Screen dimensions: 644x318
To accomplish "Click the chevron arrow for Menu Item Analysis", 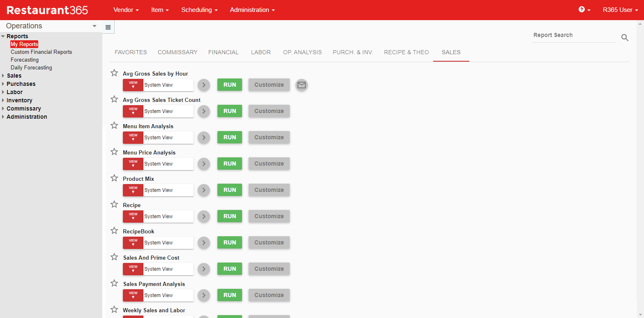I will pos(204,138).
